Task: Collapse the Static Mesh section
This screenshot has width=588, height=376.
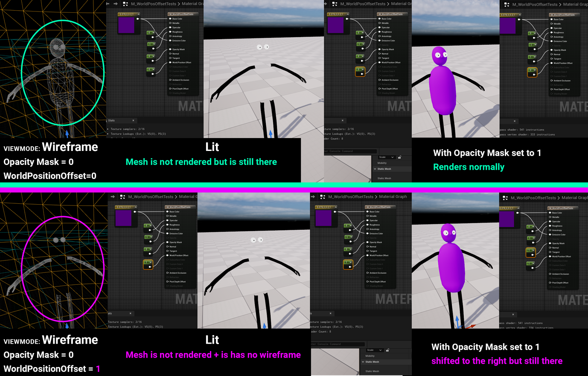Action: pyautogui.click(x=375, y=169)
